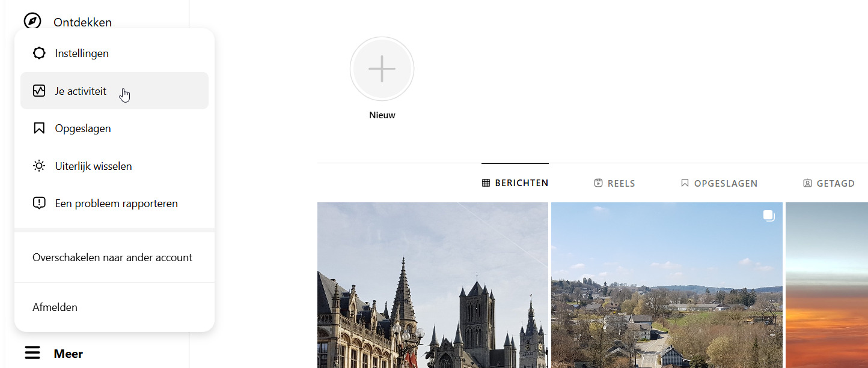Add a new highlight with the plus circle
The image size is (868, 368).
tap(382, 69)
